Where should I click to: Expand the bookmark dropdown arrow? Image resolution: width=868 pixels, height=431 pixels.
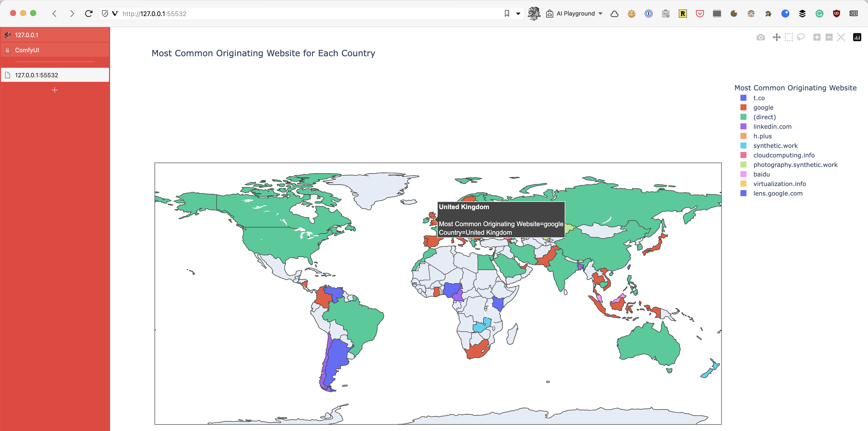[518, 14]
